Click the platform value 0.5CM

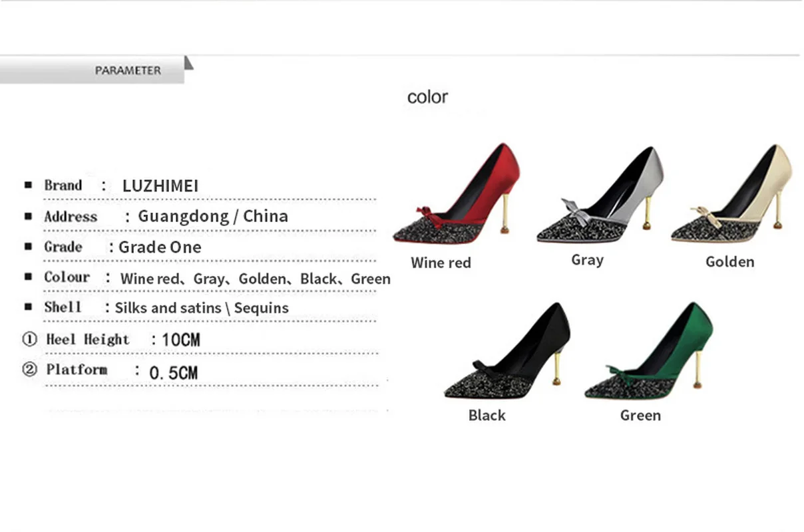coord(173,372)
